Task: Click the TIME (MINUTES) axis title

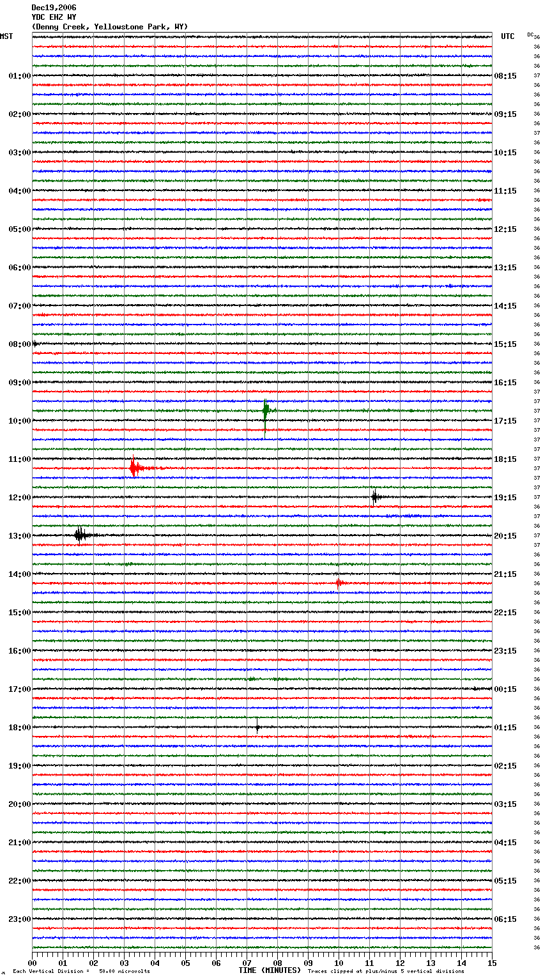Action: (x=270, y=970)
